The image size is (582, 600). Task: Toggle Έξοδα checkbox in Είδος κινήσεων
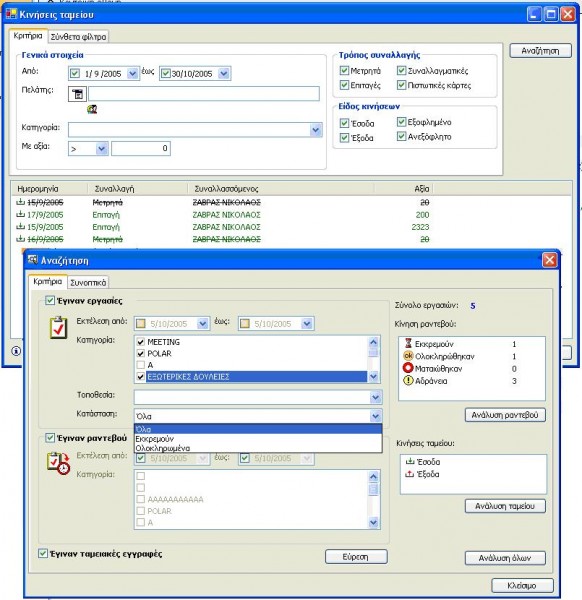point(344,137)
